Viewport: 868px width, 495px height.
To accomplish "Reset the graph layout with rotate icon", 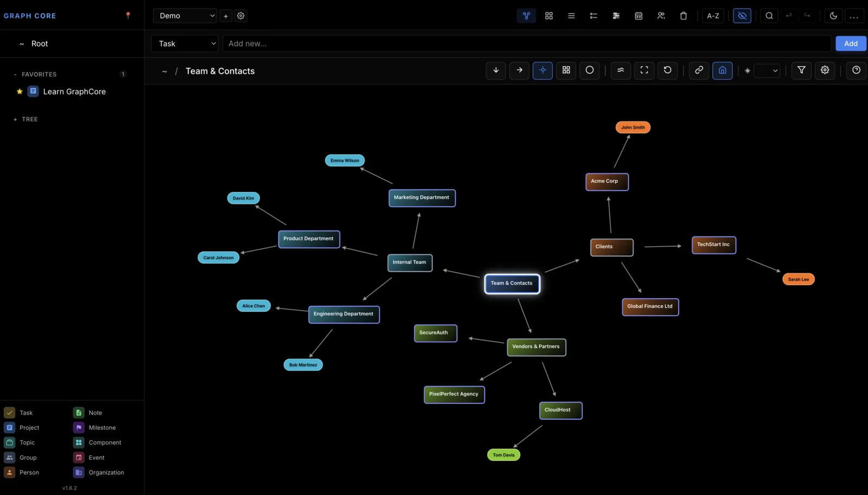I will click(x=667, y=70).
